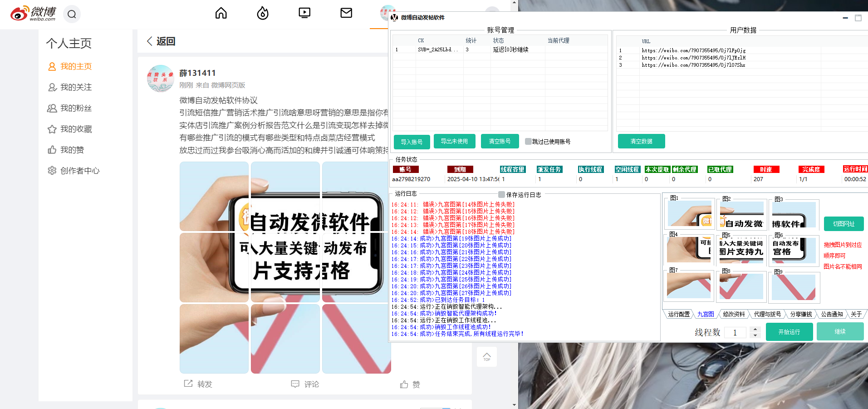Click the 转发 repost icon under the post

(x=188, y=384)
